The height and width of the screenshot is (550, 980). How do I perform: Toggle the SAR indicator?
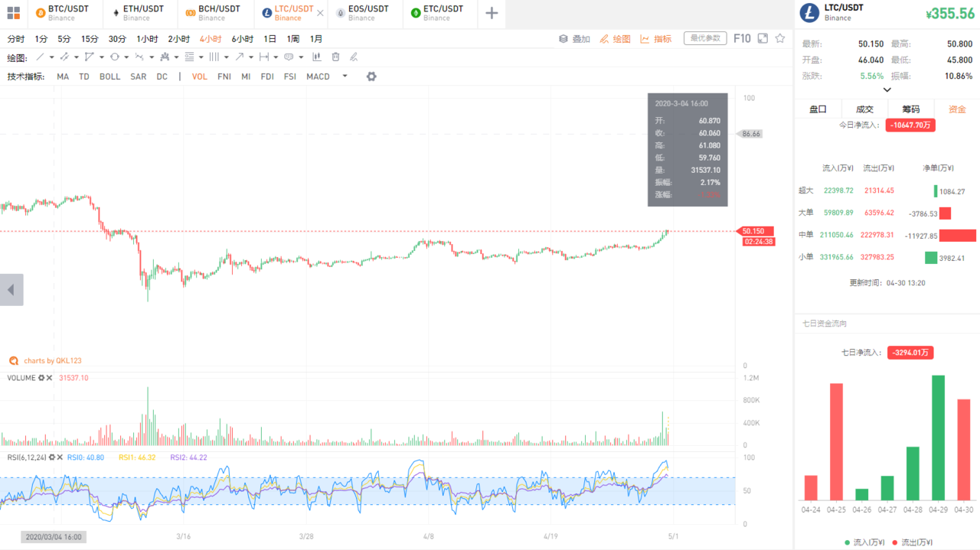[139, 76]
